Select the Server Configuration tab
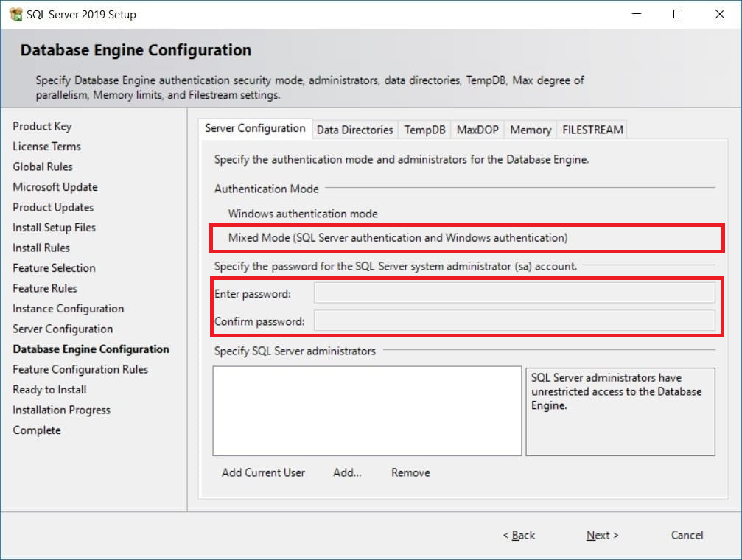Screen dimensions: 742x560 255,128
